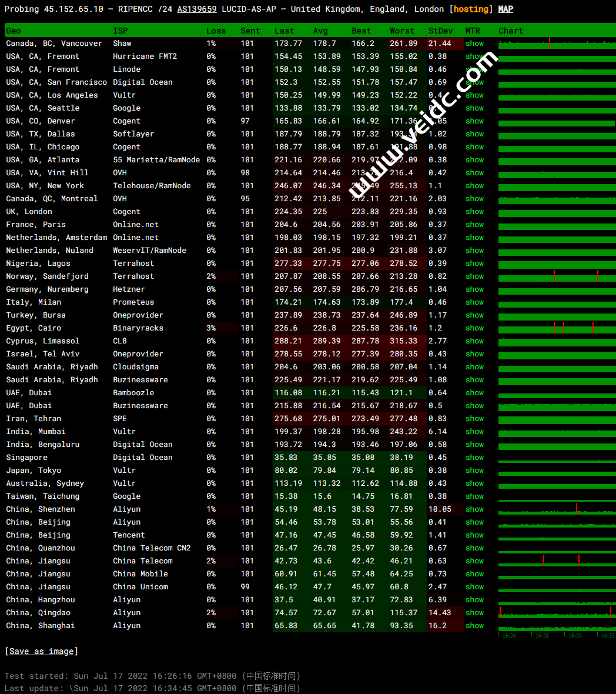Open the MAP link in header
Image resolution: width=616 pixels, height=694 pixels.
(505, 9)
